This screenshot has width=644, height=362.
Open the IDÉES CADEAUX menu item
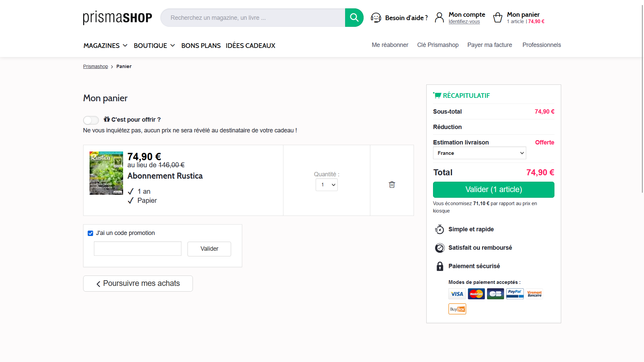(x=250, y=45)
